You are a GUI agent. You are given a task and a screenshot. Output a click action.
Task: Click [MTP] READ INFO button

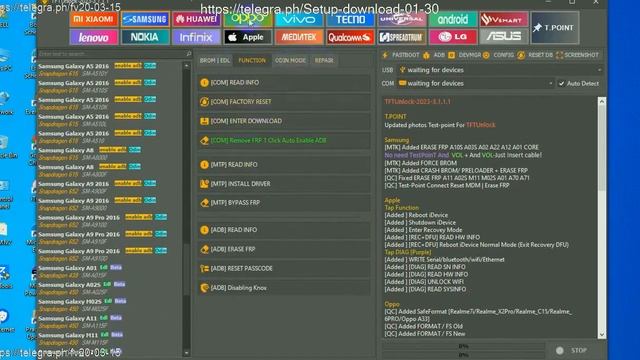284,164
